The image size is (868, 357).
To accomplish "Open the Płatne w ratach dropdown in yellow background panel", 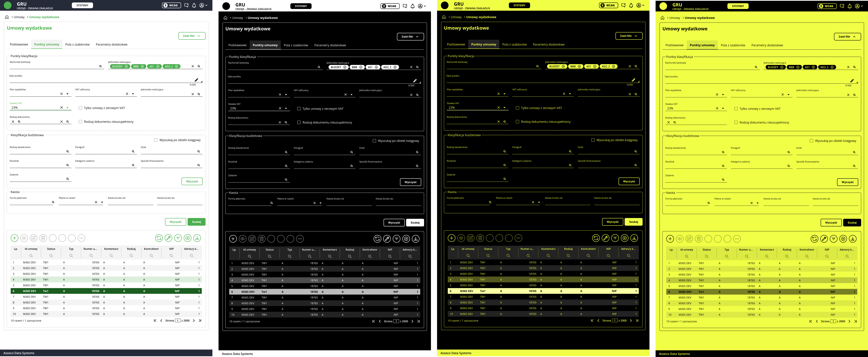I will pos(757,203).
